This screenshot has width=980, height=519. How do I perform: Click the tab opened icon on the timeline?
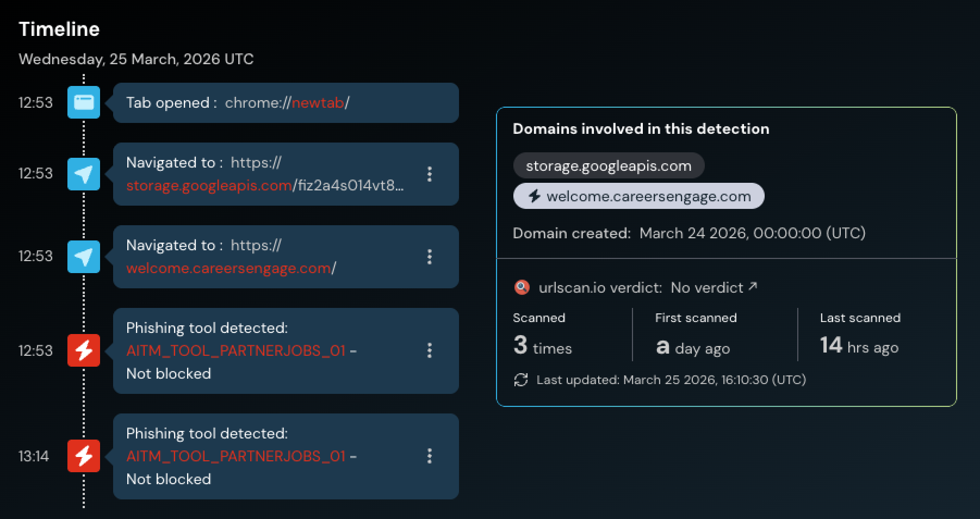tap(83, 103)
